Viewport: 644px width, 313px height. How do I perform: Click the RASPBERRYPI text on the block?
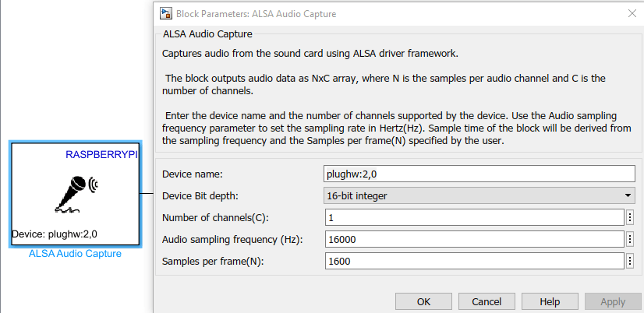click(101, 156)
